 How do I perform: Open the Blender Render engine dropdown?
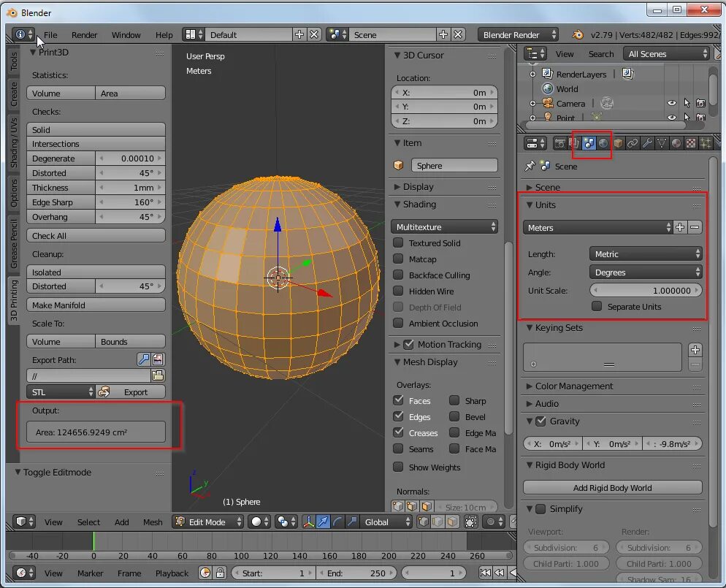(x=518, y=35)
